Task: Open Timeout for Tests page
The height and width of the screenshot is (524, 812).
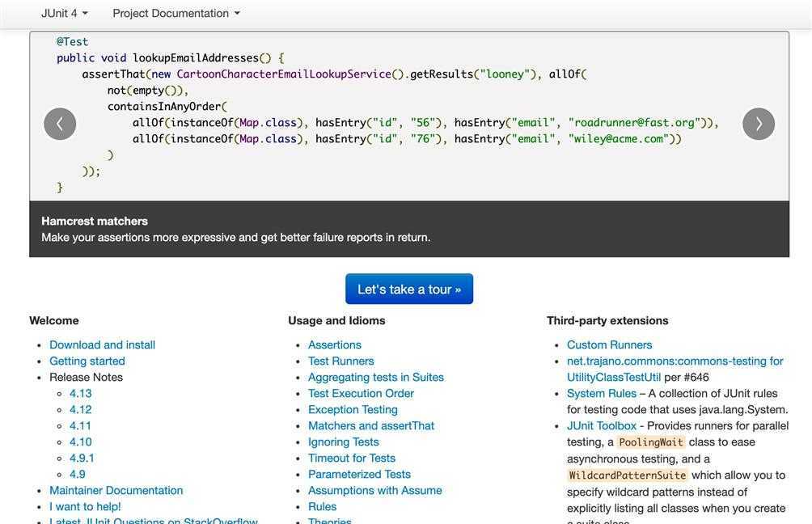Action: click(352, 458)
